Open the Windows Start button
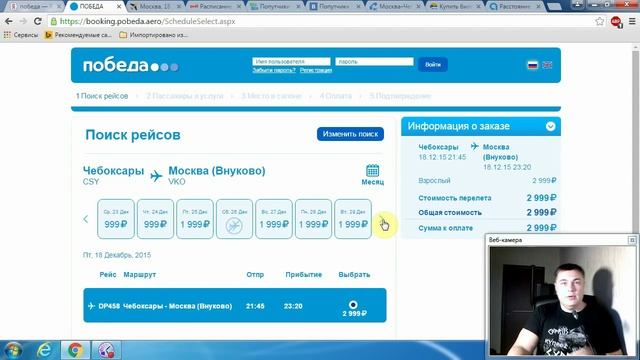Viewport: 640px width, 360px height. tap(12, 350)
